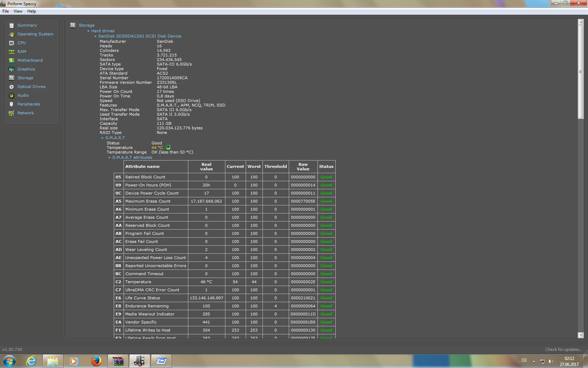
Task: Open the Help menu
Action: pyautogui.click(x=31, y=11)
